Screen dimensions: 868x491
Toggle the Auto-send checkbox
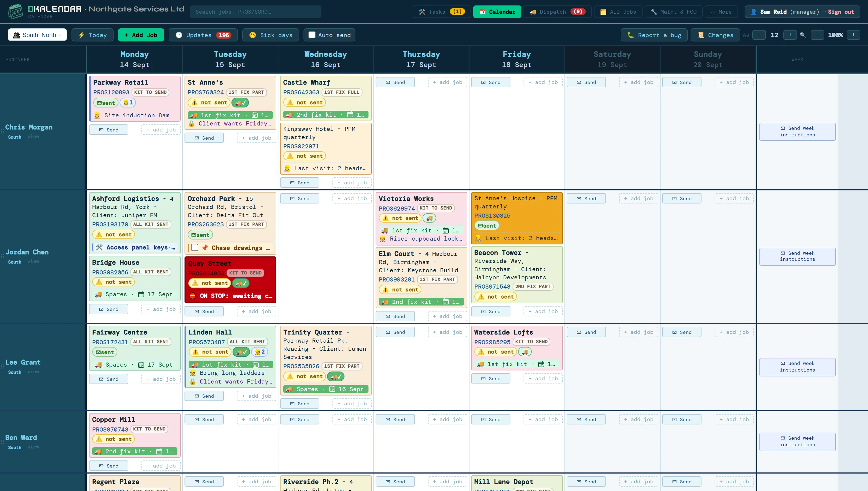[x=312, y=35]
